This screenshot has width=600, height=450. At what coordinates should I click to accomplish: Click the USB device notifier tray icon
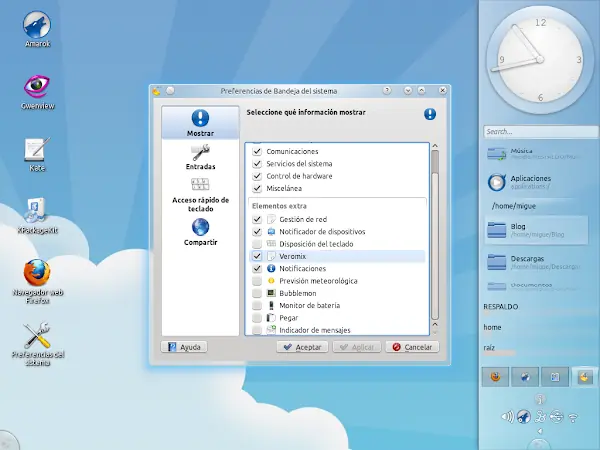[x=556, y=417]
